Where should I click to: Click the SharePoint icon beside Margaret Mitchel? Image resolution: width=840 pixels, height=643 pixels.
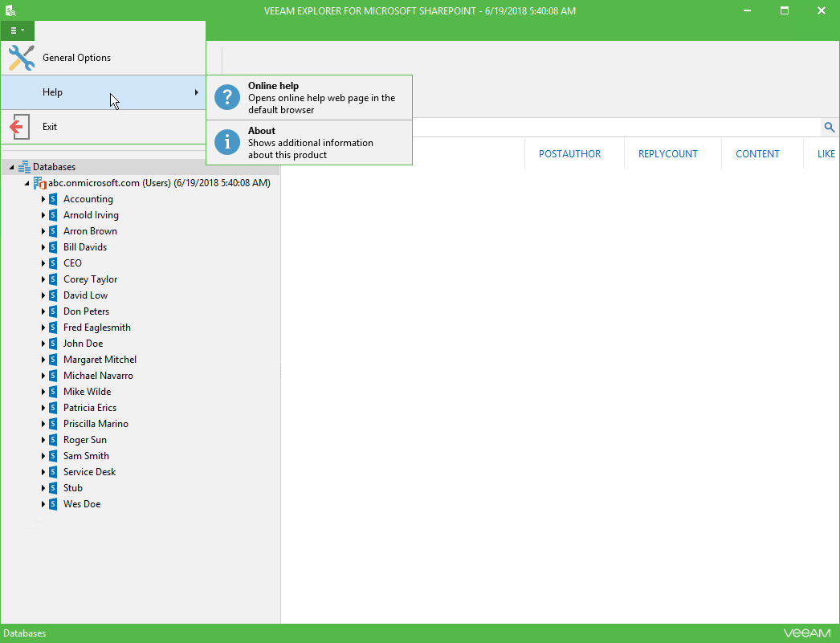(53, 360)
